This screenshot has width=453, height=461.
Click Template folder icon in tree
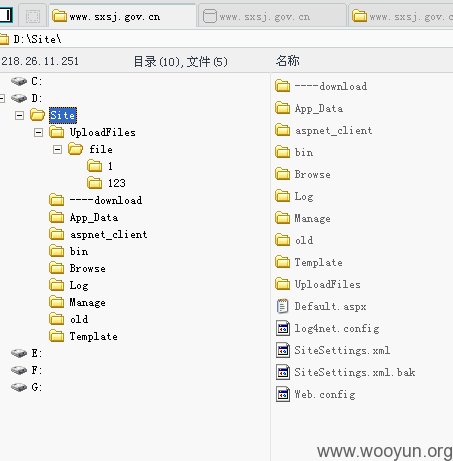click(57, 336)
